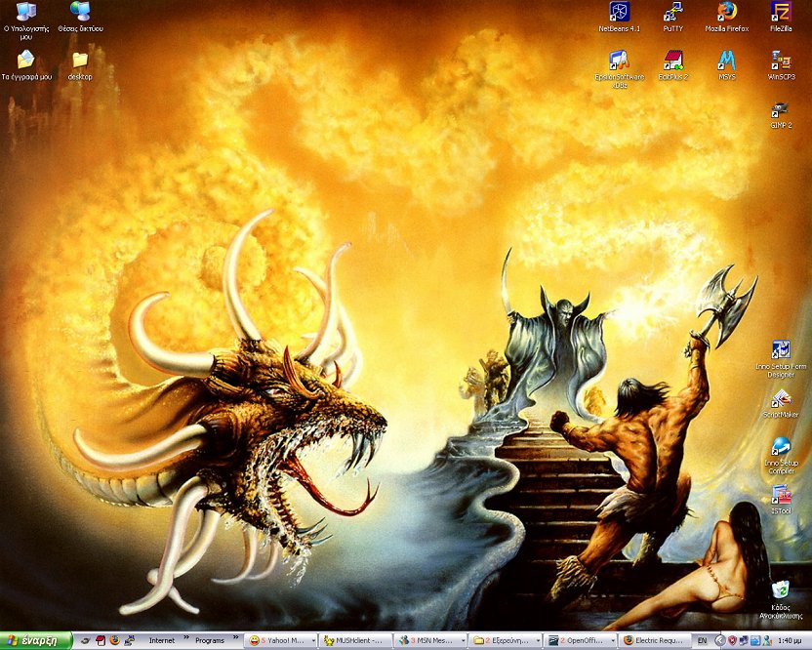Click the system clock showing 1:40 μμ
812x650 pixels.
[791, 640]
